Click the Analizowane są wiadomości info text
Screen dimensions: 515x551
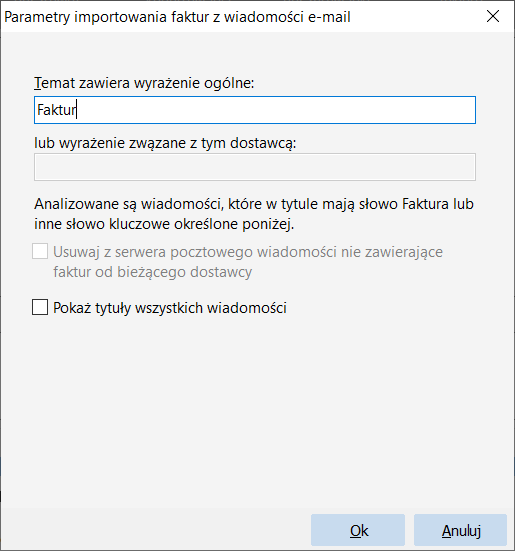tap(254, 214)
